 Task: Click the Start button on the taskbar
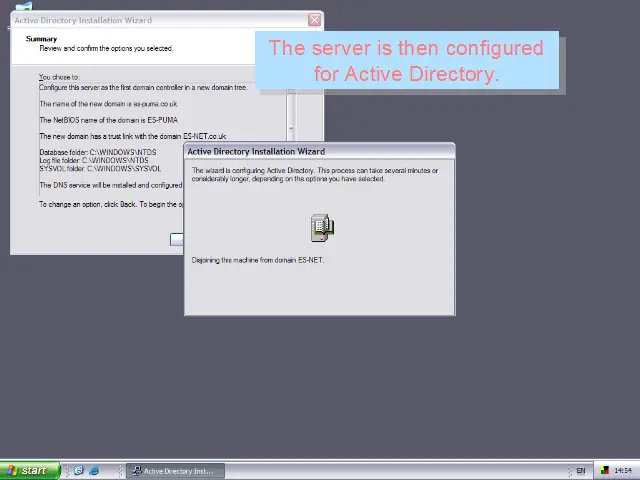[x=29, y=471]
